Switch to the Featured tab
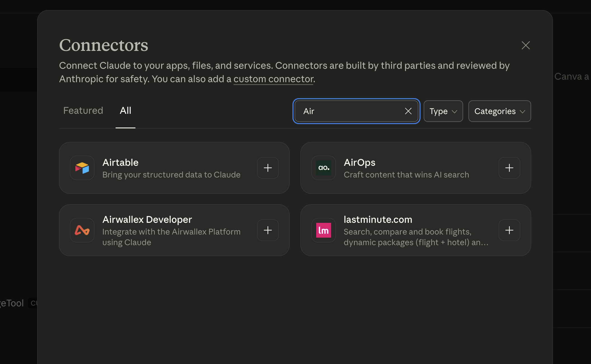 83,111
